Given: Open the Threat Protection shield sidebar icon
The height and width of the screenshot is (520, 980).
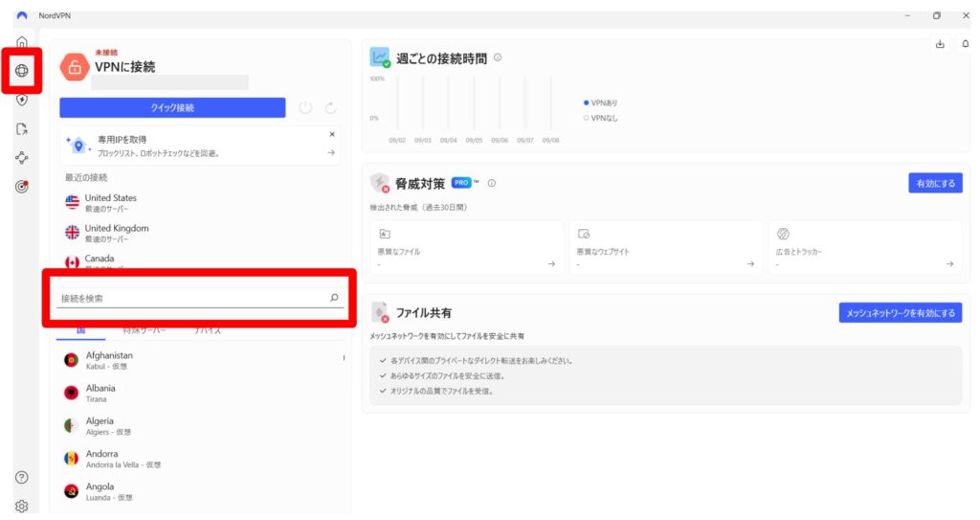Looking at the screenshot, I should pos(22,101).
